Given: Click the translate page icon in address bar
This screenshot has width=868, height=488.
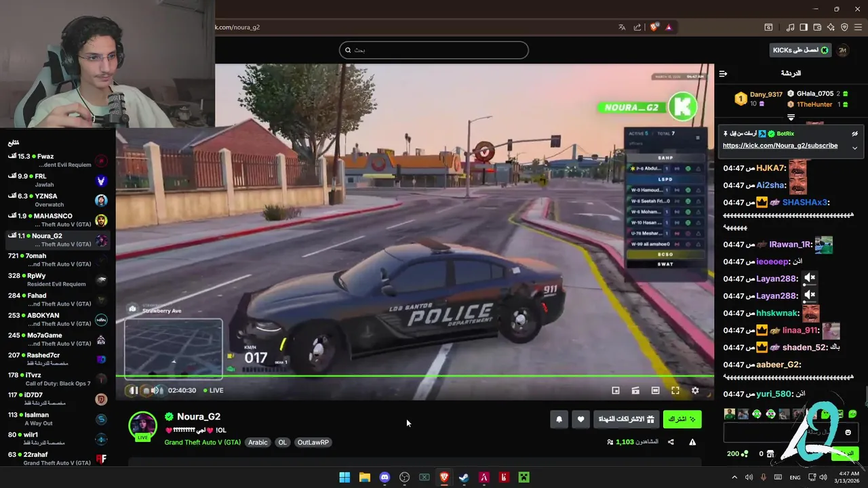Looking at the screenshot, I should tap(622, 27).
